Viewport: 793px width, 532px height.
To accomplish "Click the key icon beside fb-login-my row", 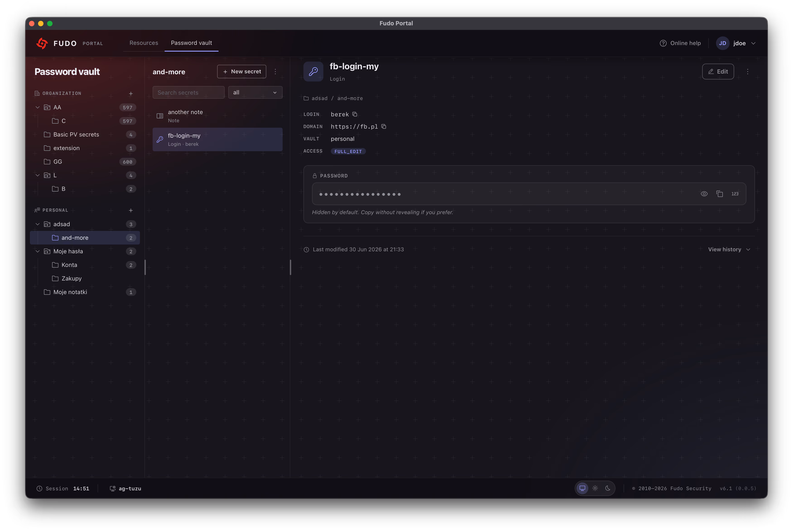I will [x=160, y=139].
